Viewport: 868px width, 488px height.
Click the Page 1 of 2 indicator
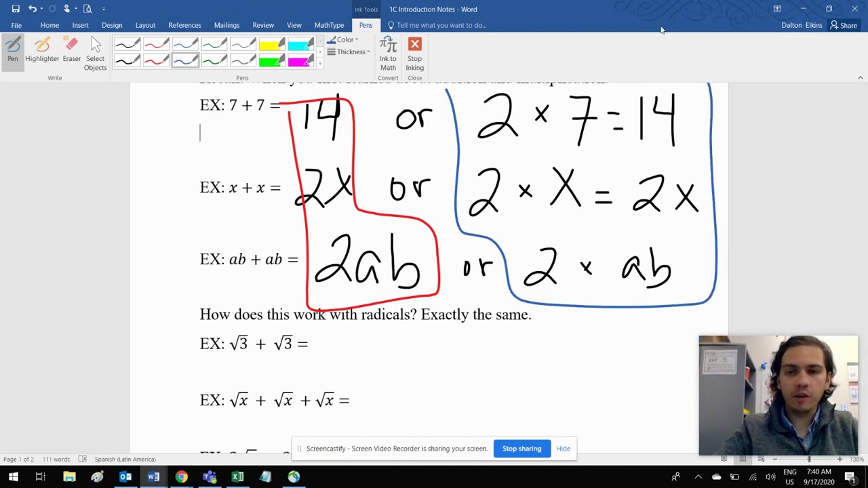pos(18,459)
